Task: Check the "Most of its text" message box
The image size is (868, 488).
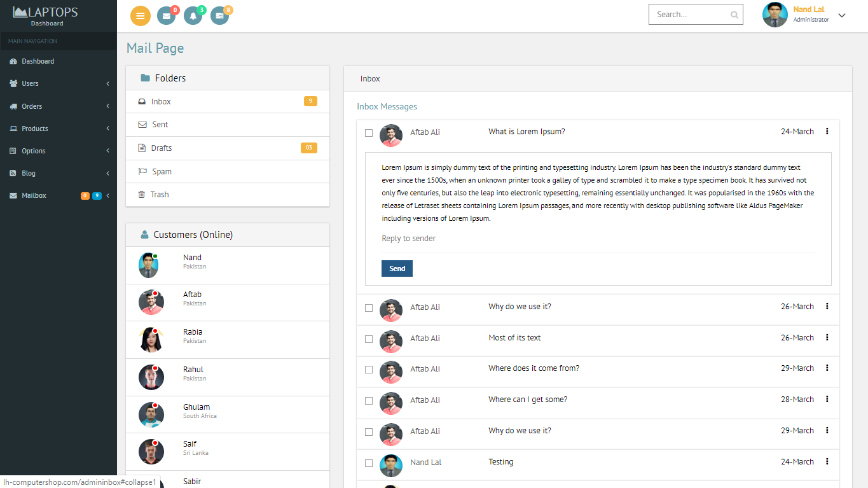Action: tap(369, 339)
